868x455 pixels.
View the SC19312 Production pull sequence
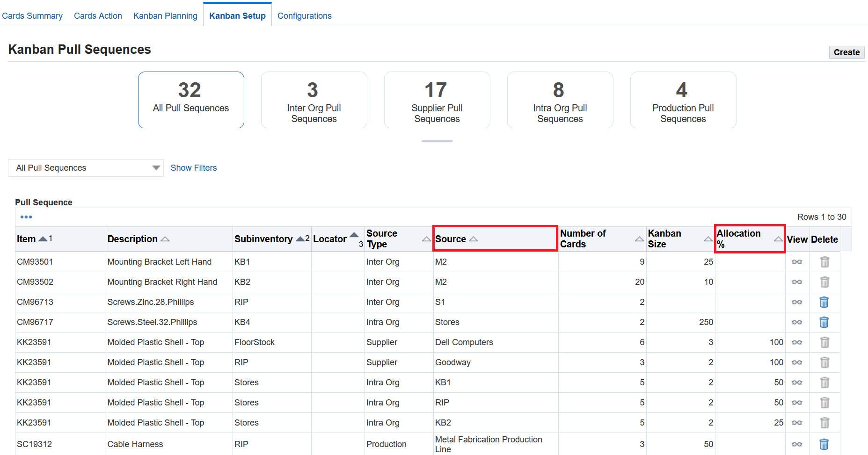[797, 444]
